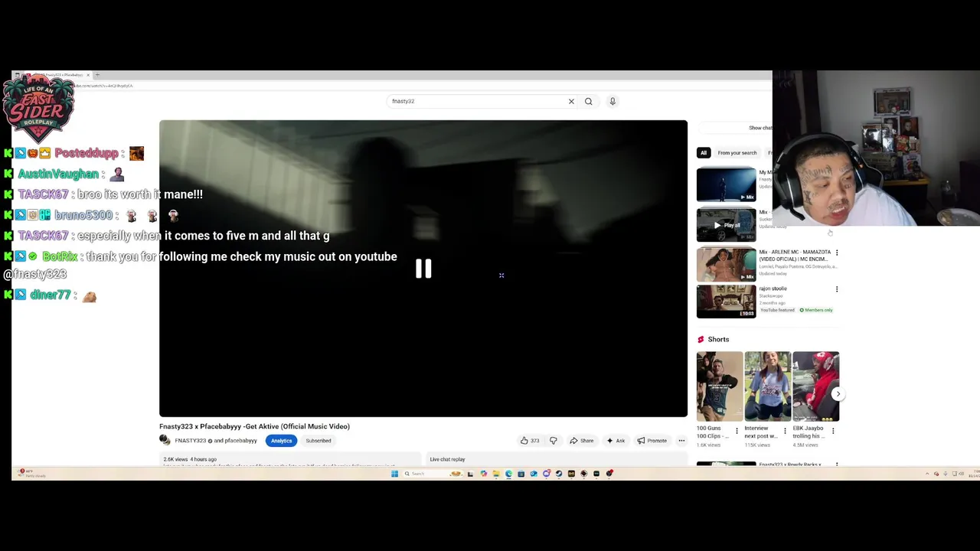This screenshot has height=551, width=980.
Task: Open the first Mix thumbnail
Action: tap(726, 184)
